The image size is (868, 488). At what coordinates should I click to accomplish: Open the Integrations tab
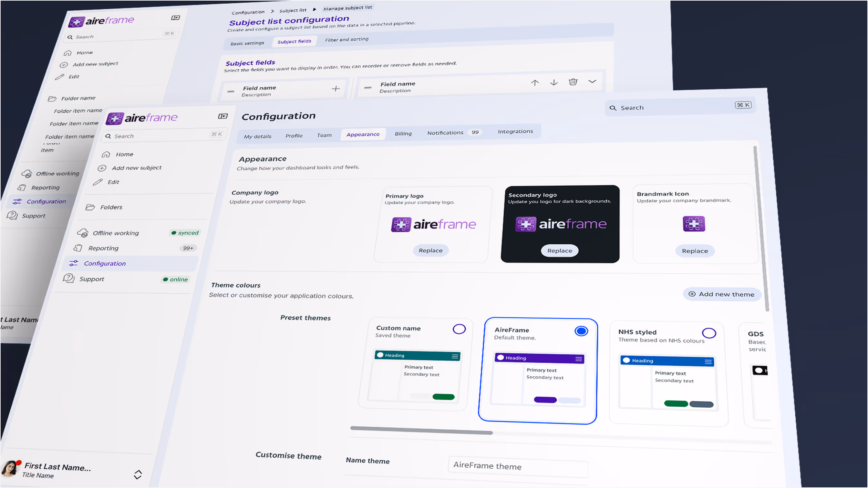pyautogui.click(x=515, y=131)
